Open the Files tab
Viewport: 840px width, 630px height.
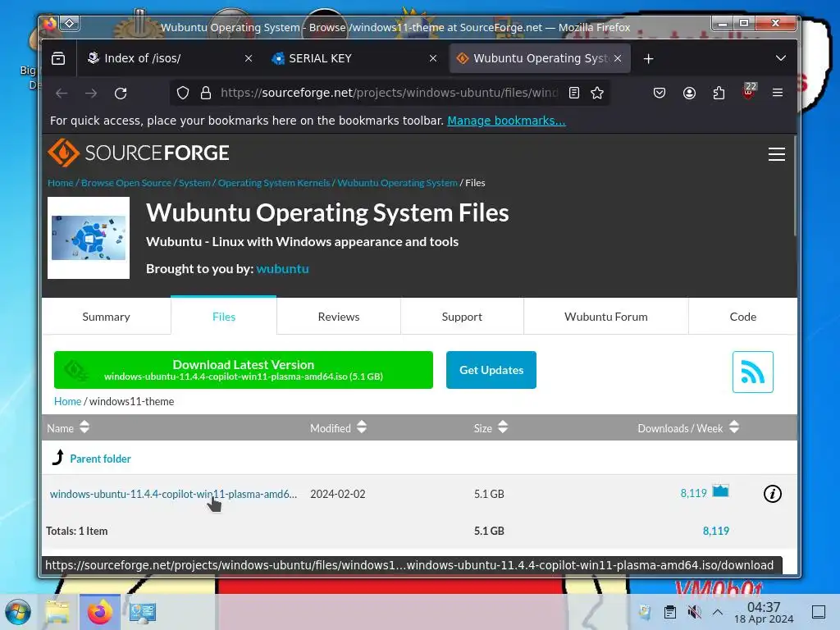[x=224, y=317]
